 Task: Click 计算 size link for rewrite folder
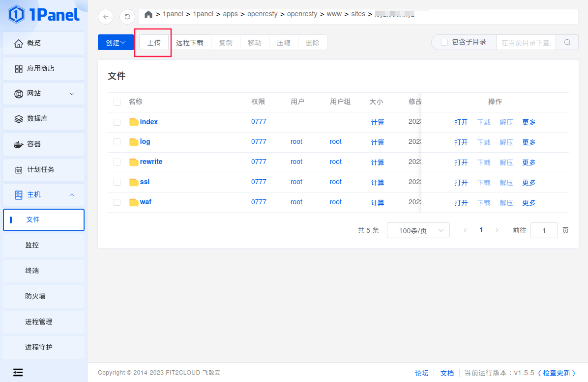378,163
